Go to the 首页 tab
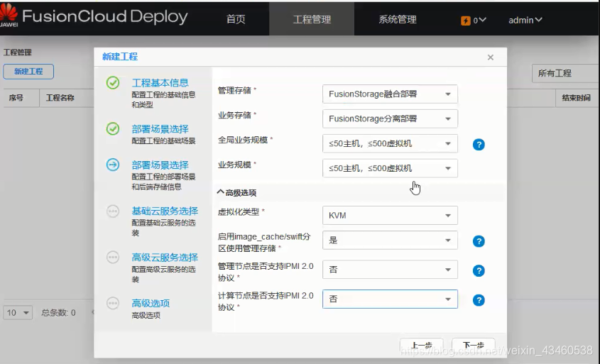 pyautogui.click(x=236, y=19)
